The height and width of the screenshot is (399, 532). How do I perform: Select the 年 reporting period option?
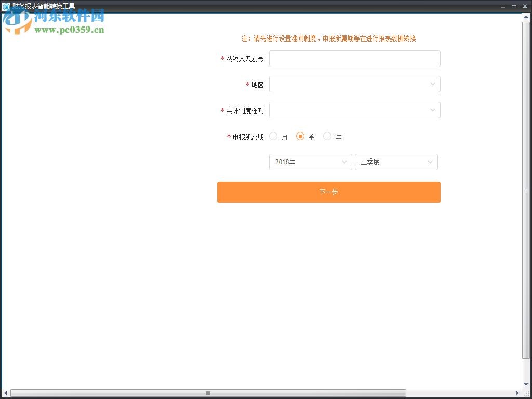[x=327, y=136]
